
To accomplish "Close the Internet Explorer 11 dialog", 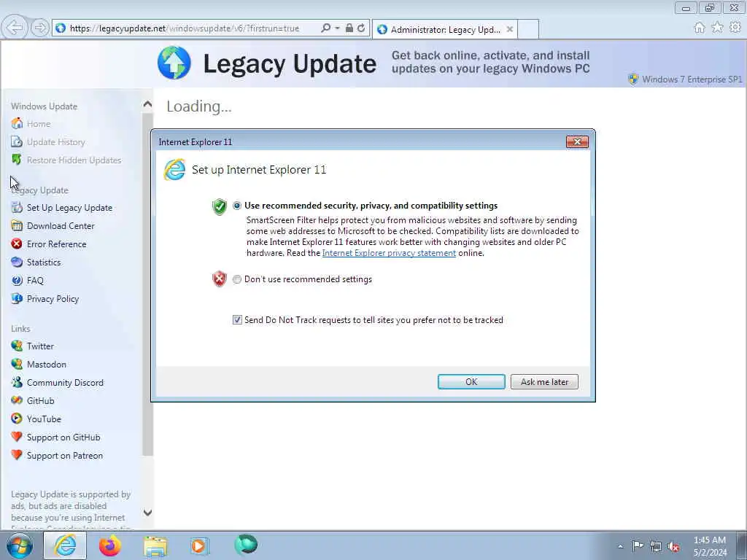I will click(577, 141).
